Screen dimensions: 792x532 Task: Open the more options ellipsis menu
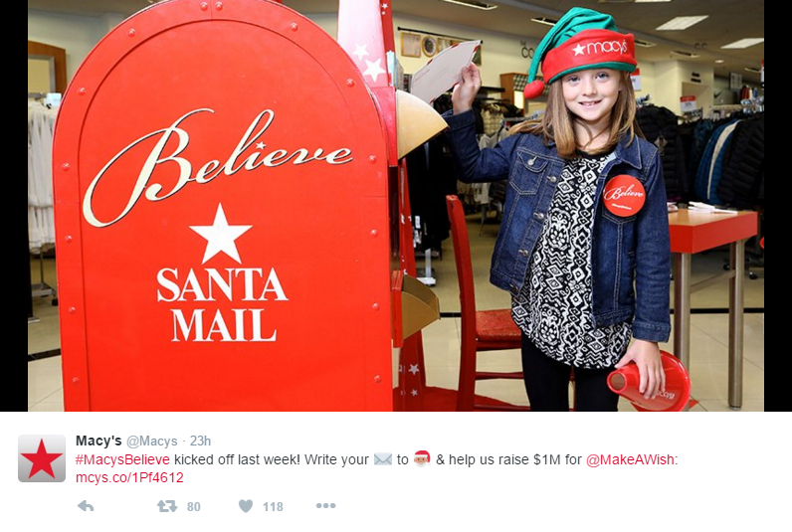325,506
